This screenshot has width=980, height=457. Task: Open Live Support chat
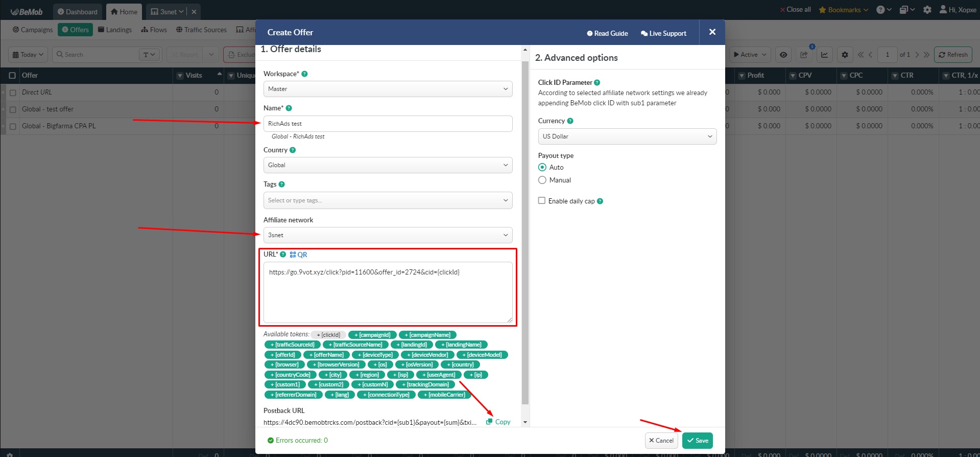[x=663, y=33]
